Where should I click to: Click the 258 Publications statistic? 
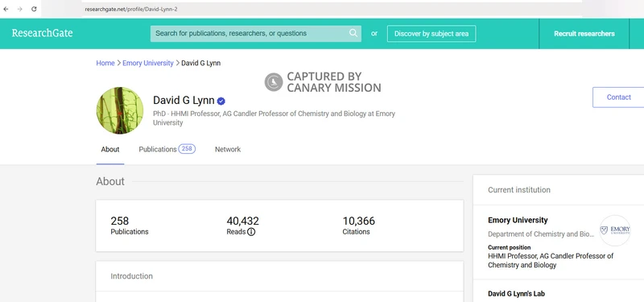pyautogui.click(x=130, y=225)
